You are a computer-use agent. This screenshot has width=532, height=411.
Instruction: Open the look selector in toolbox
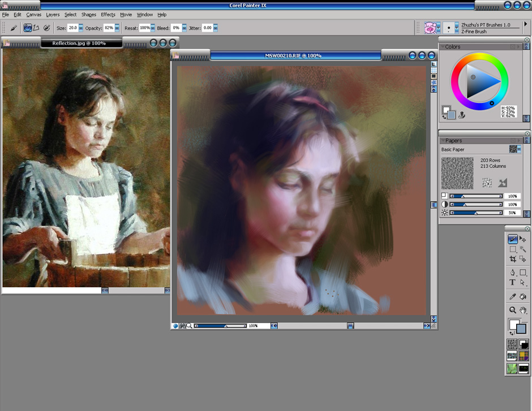[x=512, y=368]
